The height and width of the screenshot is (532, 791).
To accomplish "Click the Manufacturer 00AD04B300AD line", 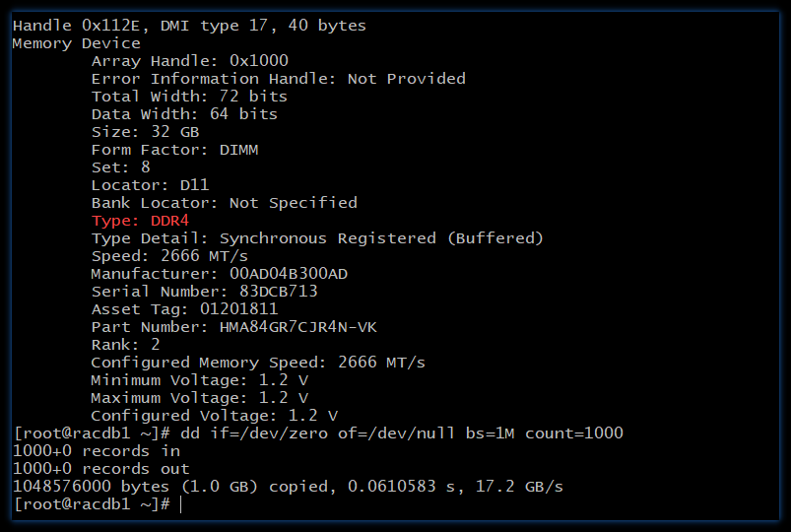I will 219,274.
